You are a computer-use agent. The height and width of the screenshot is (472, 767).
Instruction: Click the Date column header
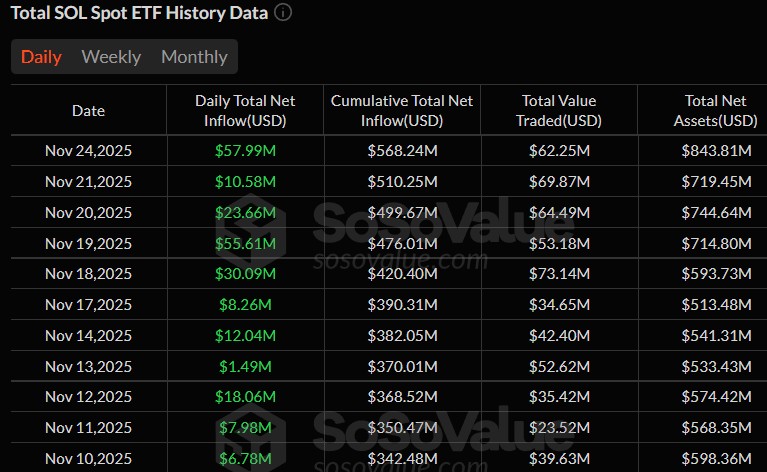coord(89,111)
